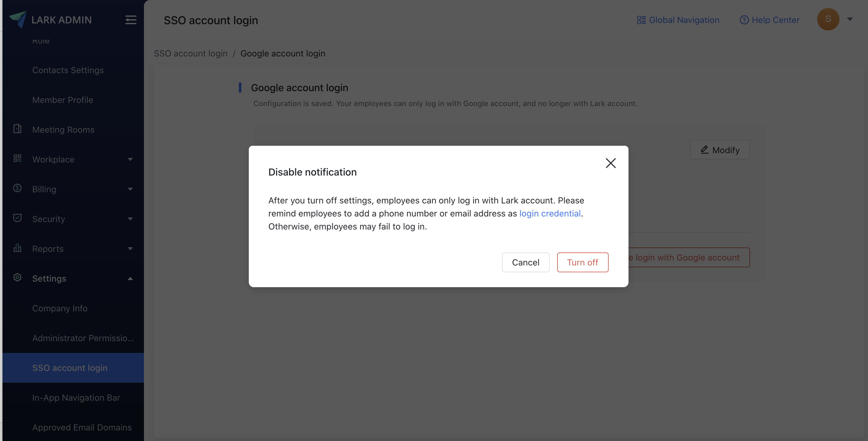Click the Meeting Rooms icon
The image size is (868, 441).
(17, 129)
